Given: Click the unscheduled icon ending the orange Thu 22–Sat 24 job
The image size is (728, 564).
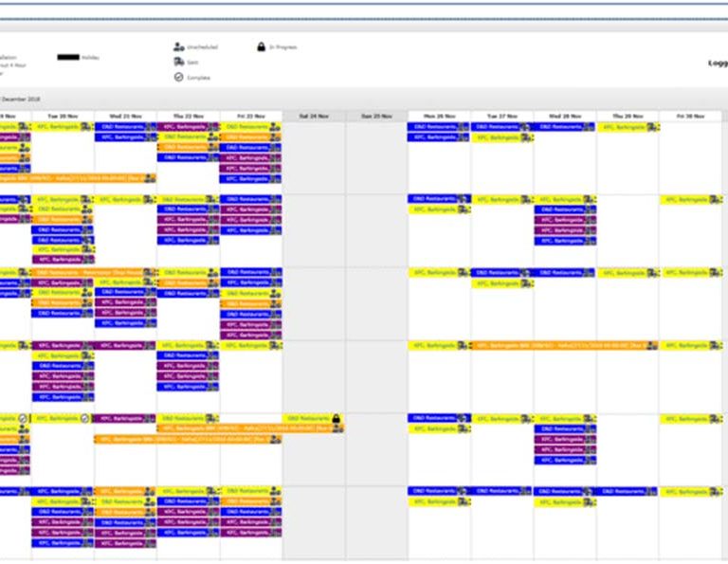Looking at the screenshot, I should tap(338, 428).
